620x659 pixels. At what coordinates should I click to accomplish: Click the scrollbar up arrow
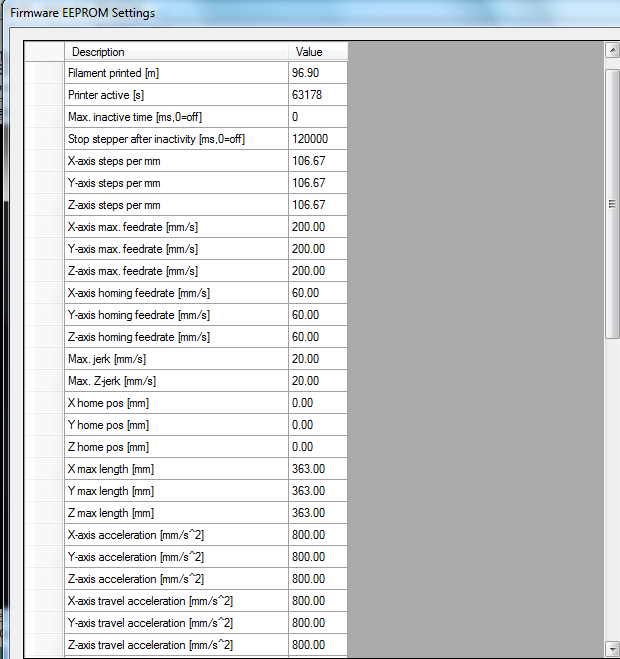click(612, 49)
